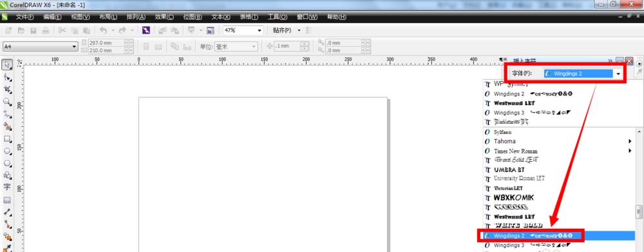This screenshot has height=252, width=644.
Task: Expand the Tahoma font submenu arrow
Action: tap(630, 141)
